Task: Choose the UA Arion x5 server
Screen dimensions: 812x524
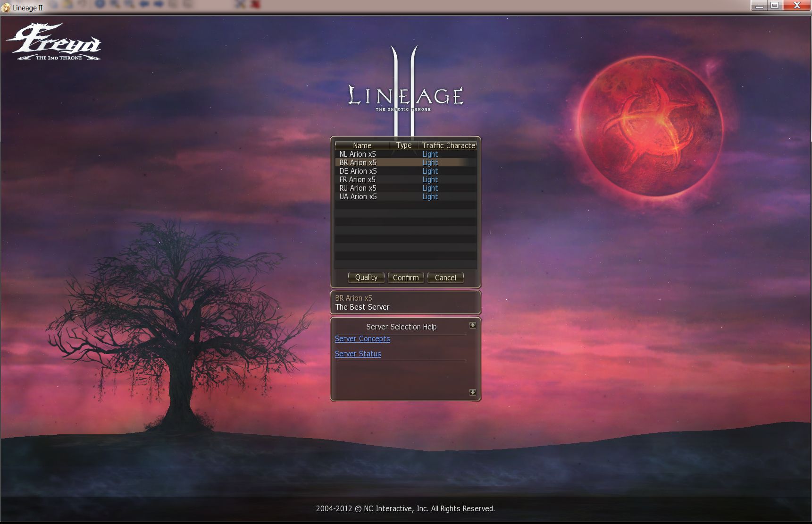Action: (358, 197)
